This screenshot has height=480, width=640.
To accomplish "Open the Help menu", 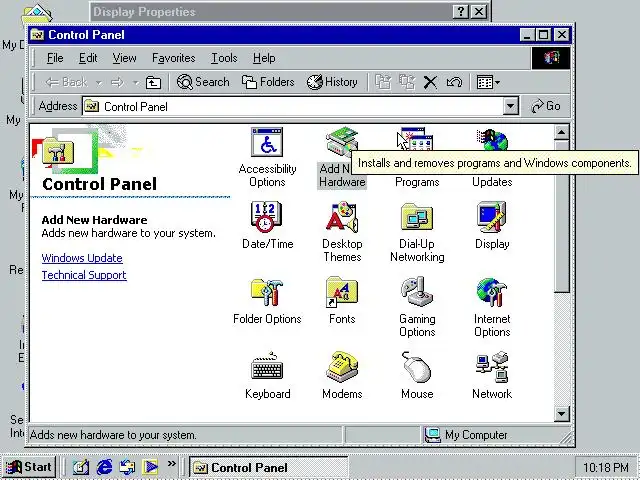I will 264,58.
